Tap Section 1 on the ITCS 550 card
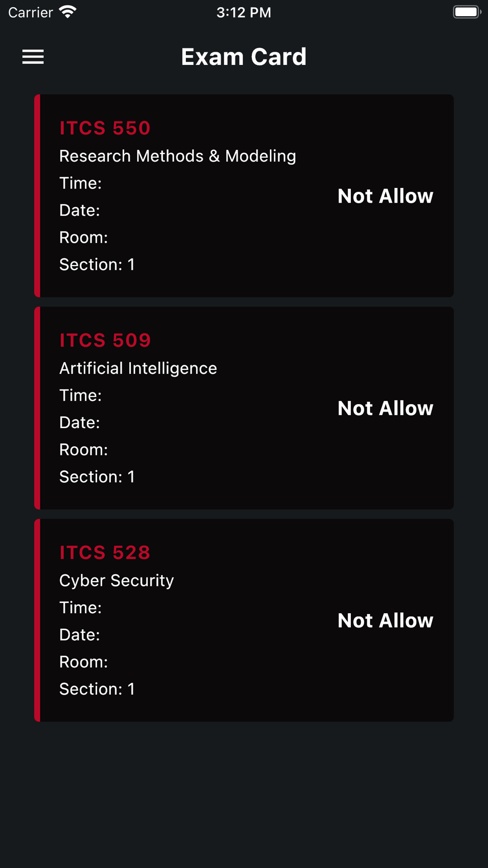This screenshot has height=868, width=488. [x=97, y=265]
